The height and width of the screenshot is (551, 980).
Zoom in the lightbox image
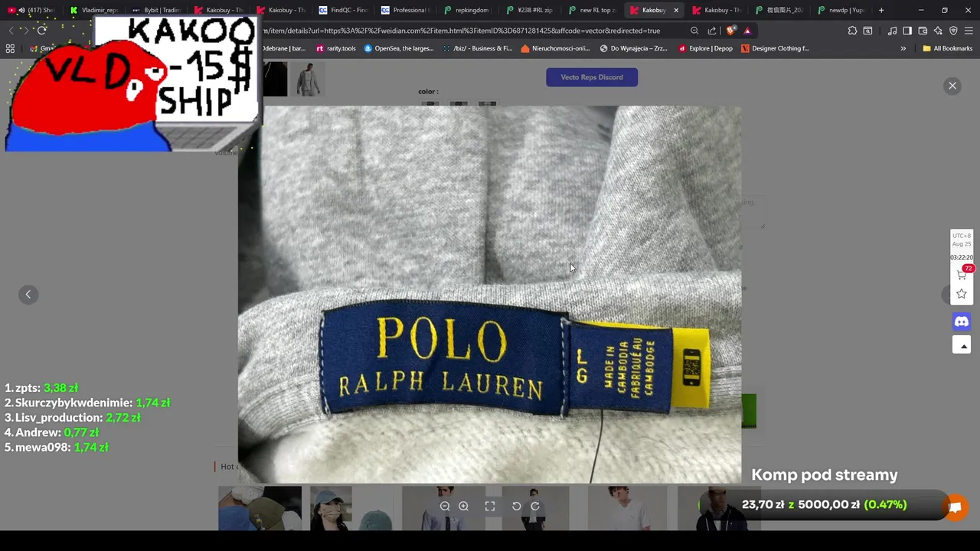coord(463,506)
